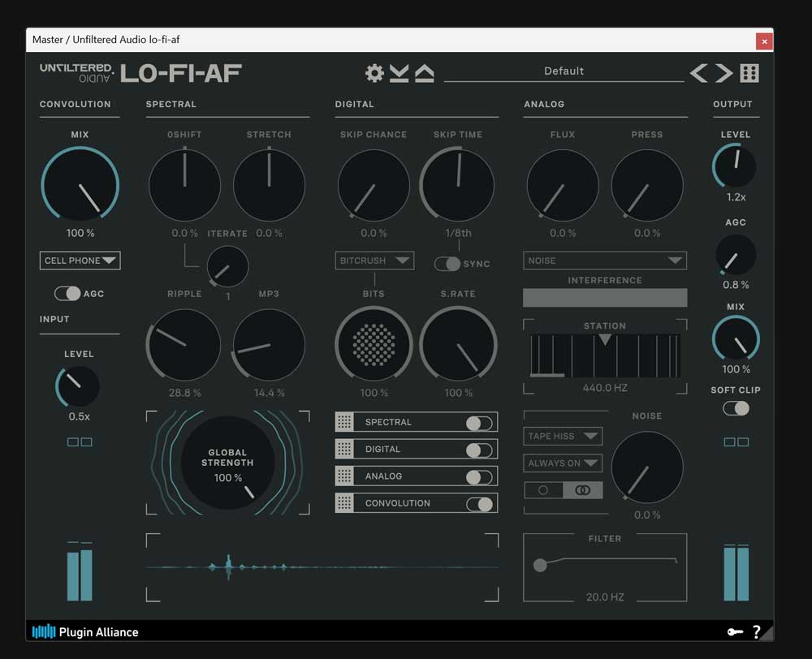Open the settings gear icon
The height and width of the screenshot is (659, 812).
(374, 74)
